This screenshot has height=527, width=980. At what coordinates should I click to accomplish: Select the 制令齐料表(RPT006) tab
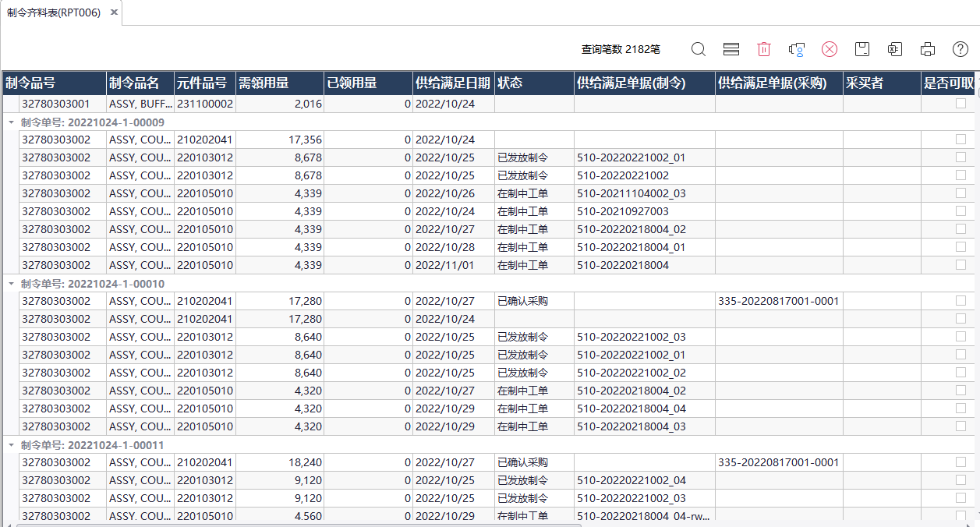(53, 12)
